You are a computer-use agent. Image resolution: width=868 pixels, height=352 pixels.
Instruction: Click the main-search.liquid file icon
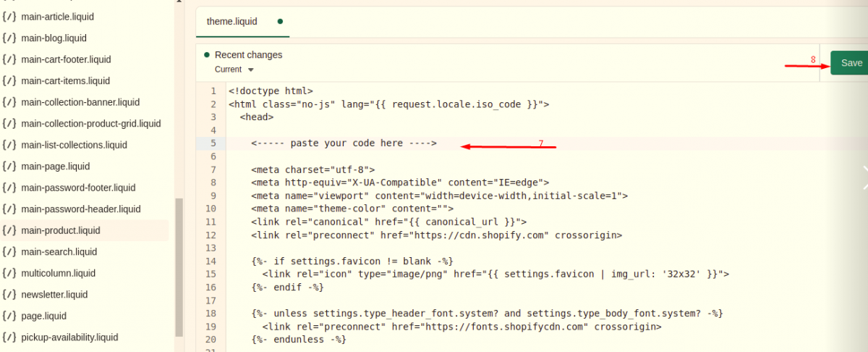click(9, 251)
